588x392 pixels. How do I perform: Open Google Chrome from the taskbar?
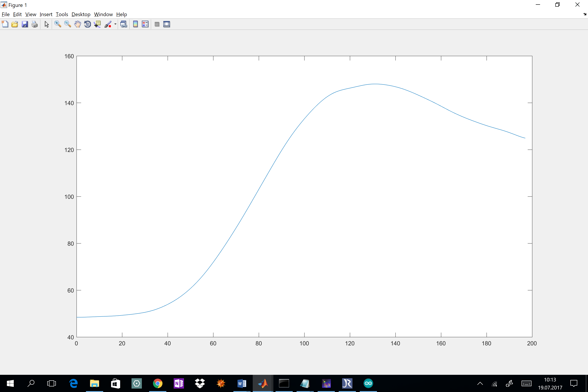click(x=158, y=383)
